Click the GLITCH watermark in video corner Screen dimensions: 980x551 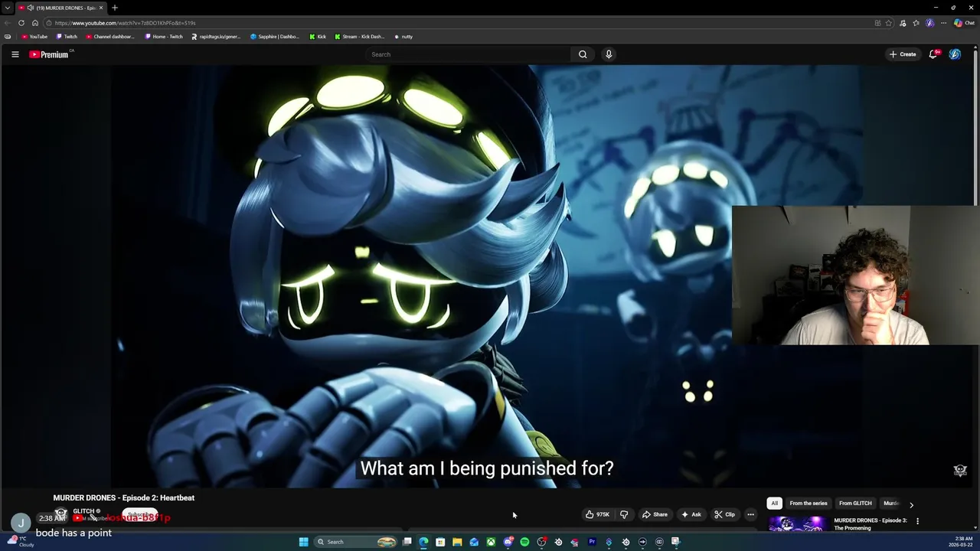point(960,471)
